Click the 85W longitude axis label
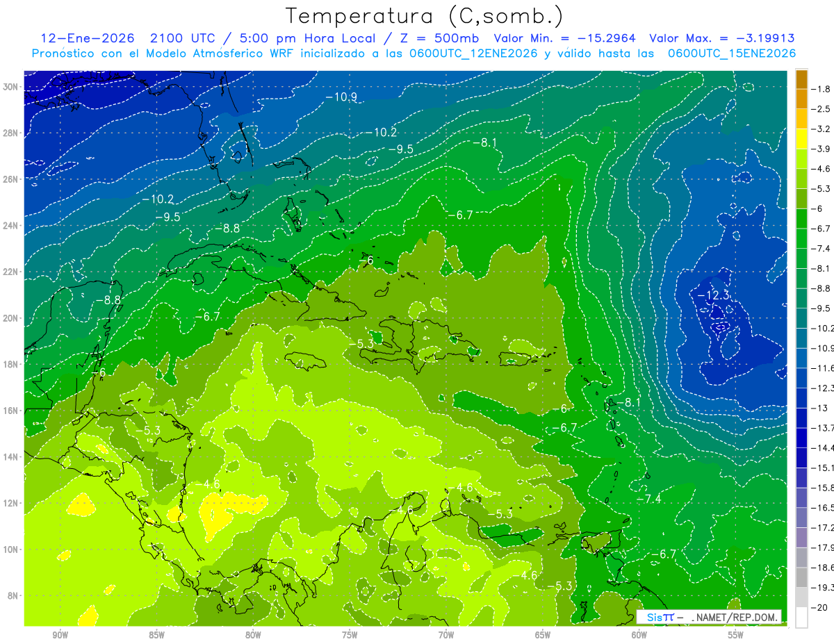 click(x=156, y=635)
